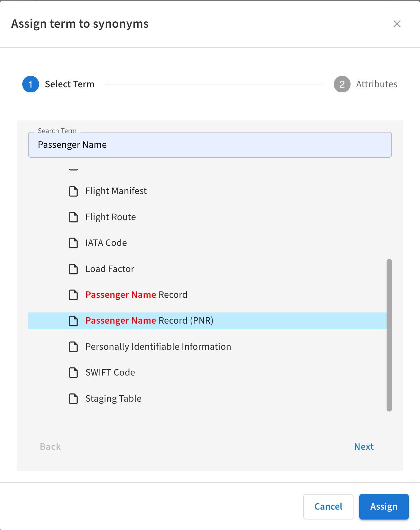The image size is (420, 530).
Task: Click the IATA Code document icon
Action: coord(73,243)
